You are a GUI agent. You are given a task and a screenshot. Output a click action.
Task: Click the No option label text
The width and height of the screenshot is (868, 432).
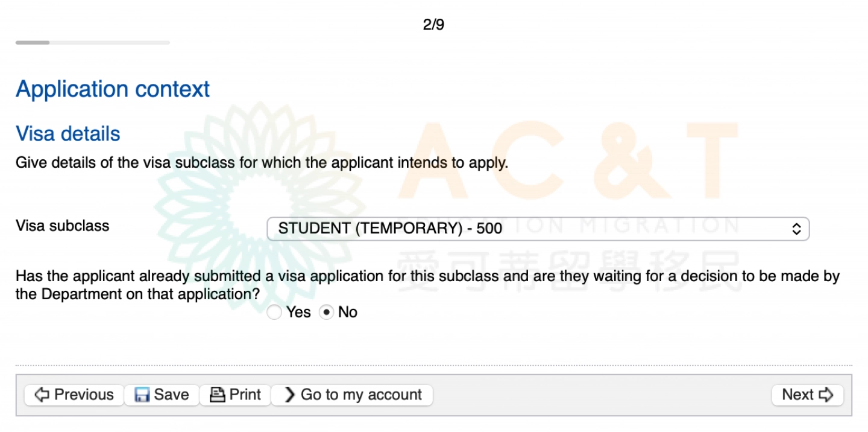(348, 312)
